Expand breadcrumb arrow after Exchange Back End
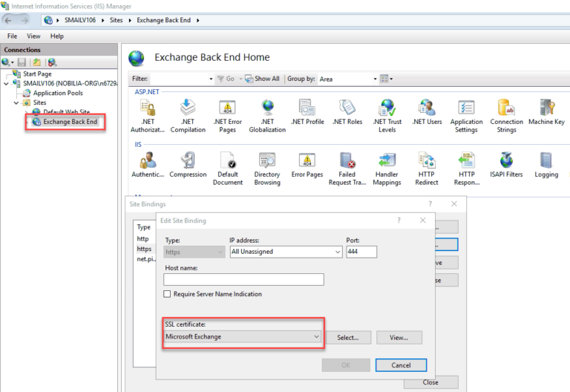The width and height of the screenshot is (570, 392). (x=197, y=20)
